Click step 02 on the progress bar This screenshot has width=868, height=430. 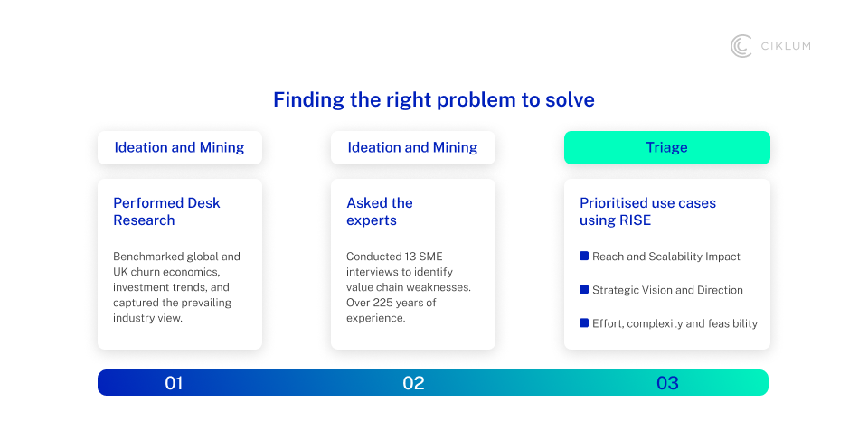tap(413, 383)
